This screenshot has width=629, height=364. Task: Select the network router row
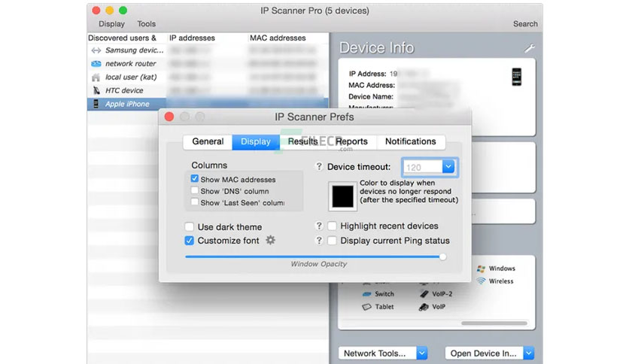tap(208, 64)
